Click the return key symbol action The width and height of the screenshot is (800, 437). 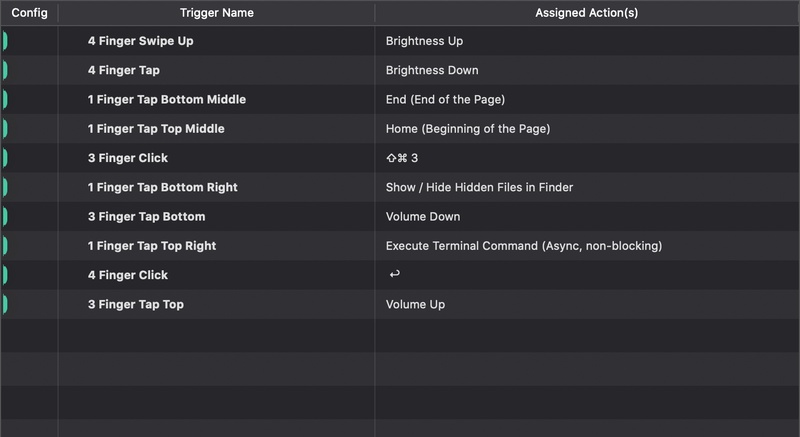click(x=394, y=275)
